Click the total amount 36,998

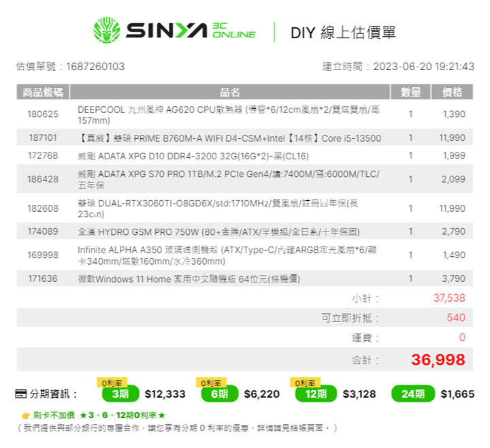[x=438, y=359]
